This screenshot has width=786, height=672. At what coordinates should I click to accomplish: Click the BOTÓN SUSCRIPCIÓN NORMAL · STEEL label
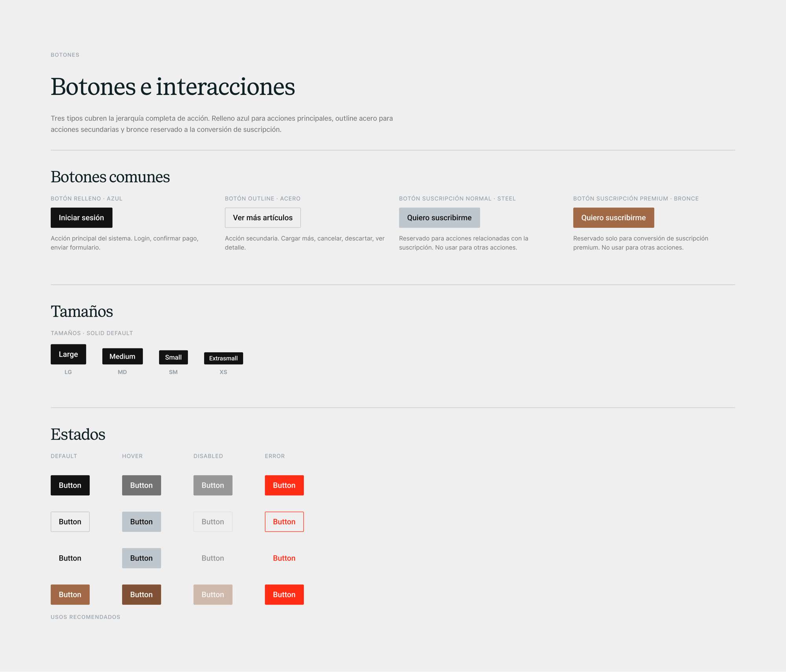click(457, 199)
